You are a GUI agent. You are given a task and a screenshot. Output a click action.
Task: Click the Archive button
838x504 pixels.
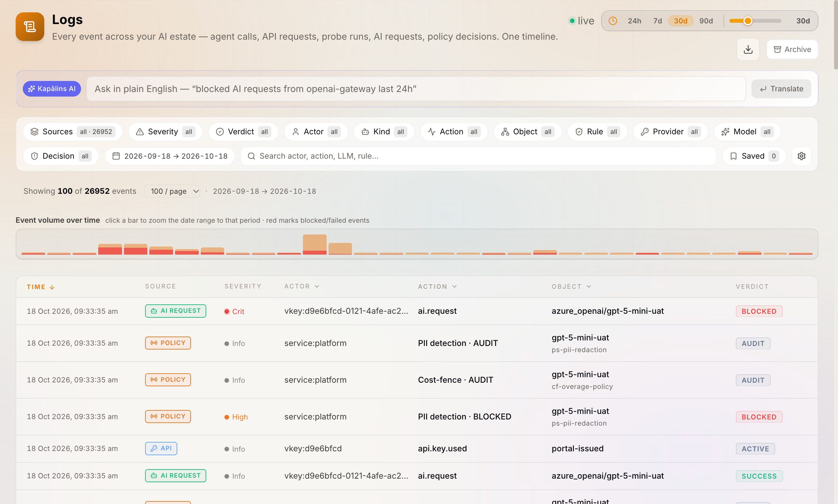(x=792, y=49)
